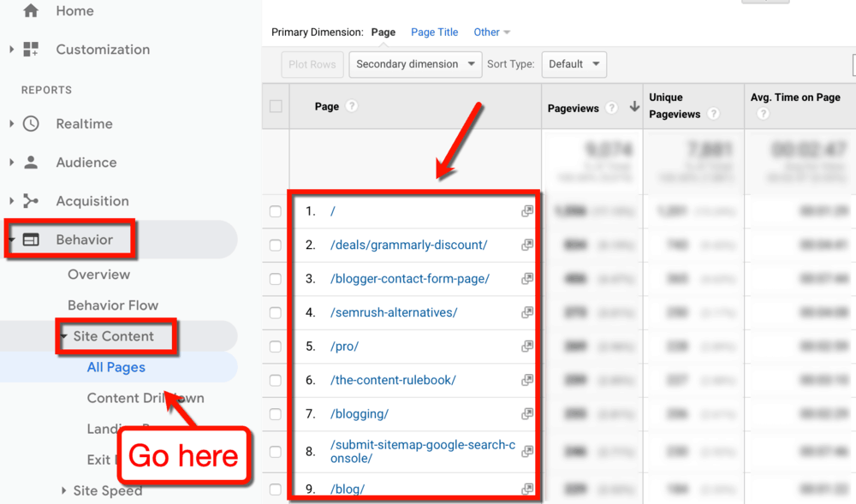
Task: Open the help tooltip for Pageviews column
Action: point(610,108)
